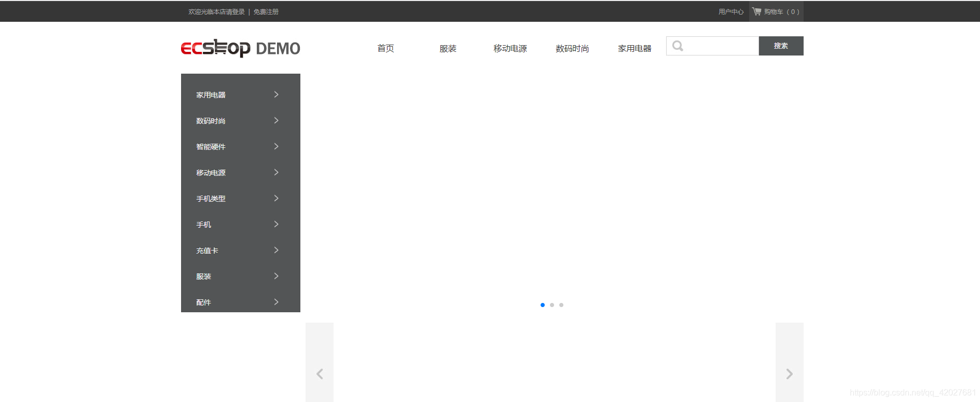This screenshot has height=402, width=980.
Task: Expand the 智能硬件 category chevron
Action: click(x=276, y=146)
